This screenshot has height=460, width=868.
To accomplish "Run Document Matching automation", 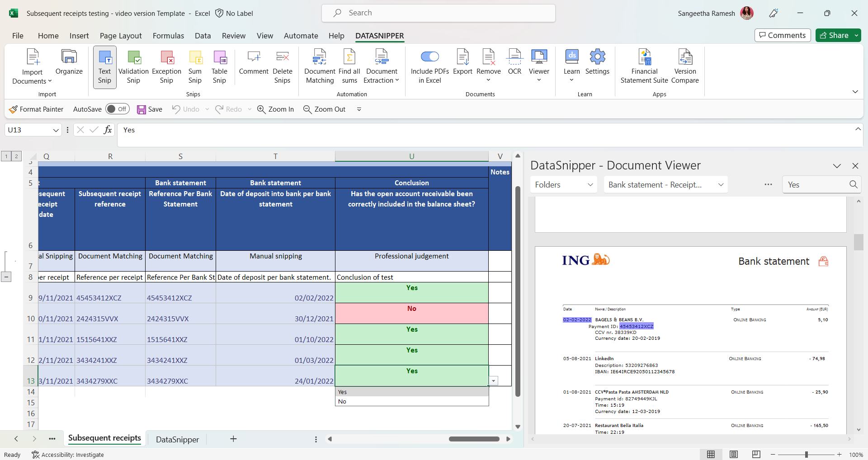I will point(319,67).
